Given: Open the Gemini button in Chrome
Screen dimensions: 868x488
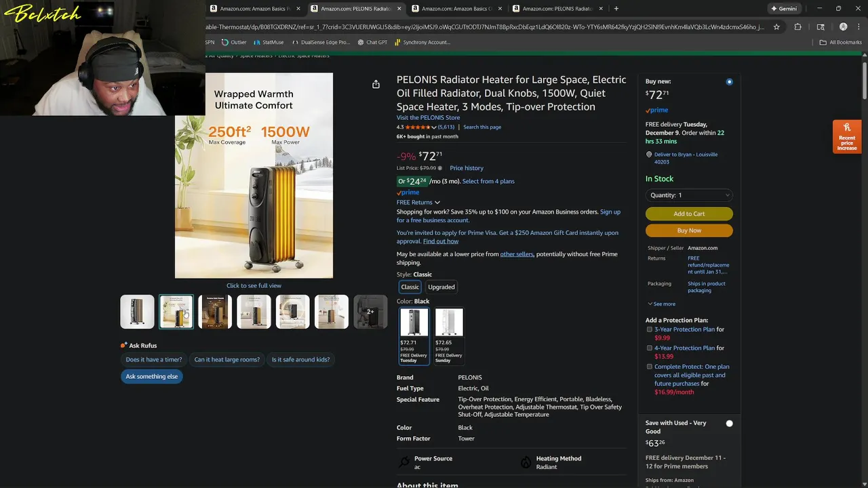Looking at the screenshot, I should point(784,9).
